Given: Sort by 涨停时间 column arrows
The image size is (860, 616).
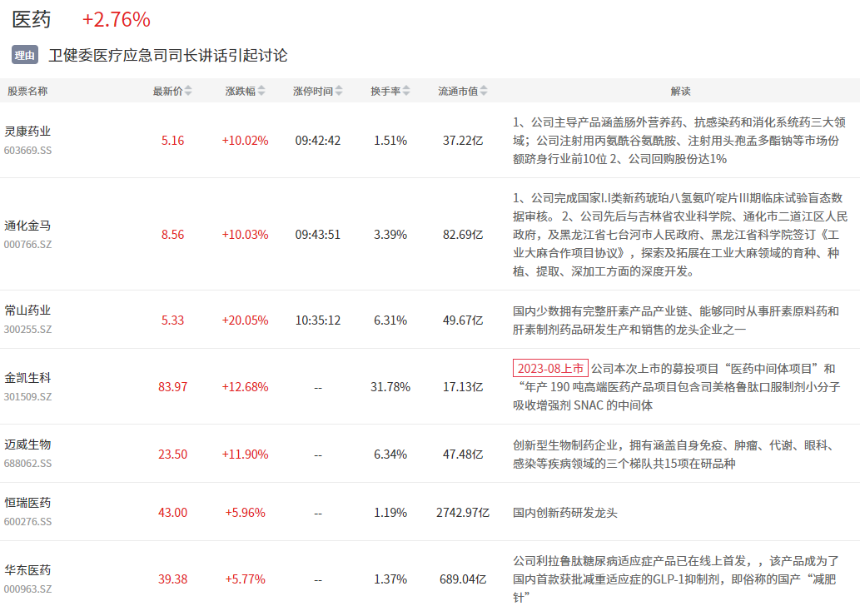Looking at the screenshot, I should pyautogui.click(x=338, y=91).
